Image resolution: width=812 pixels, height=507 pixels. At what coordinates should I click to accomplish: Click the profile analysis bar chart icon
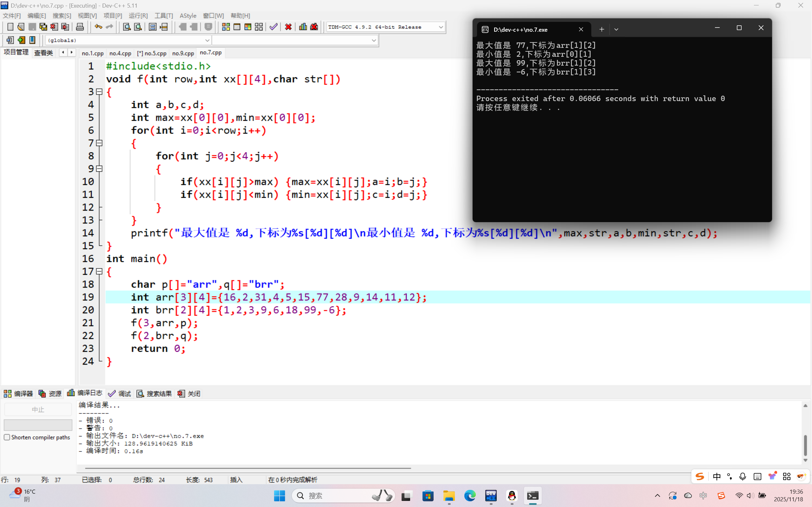[x=303, y=27]
